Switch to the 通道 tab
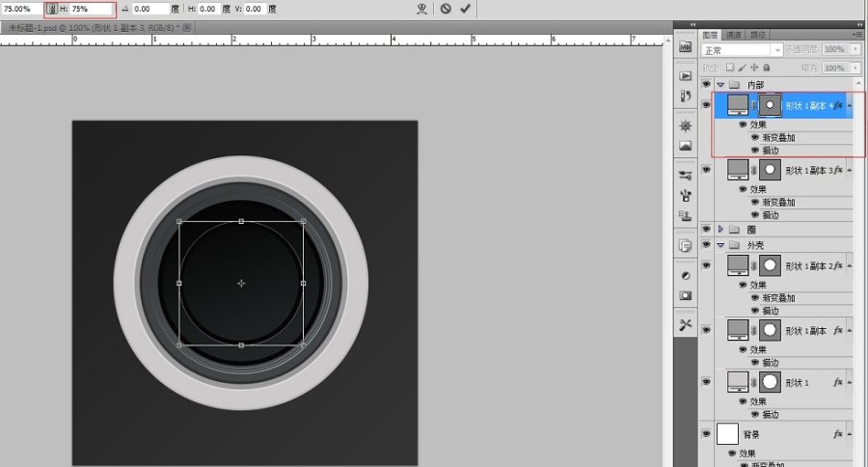 click(734, 35)
